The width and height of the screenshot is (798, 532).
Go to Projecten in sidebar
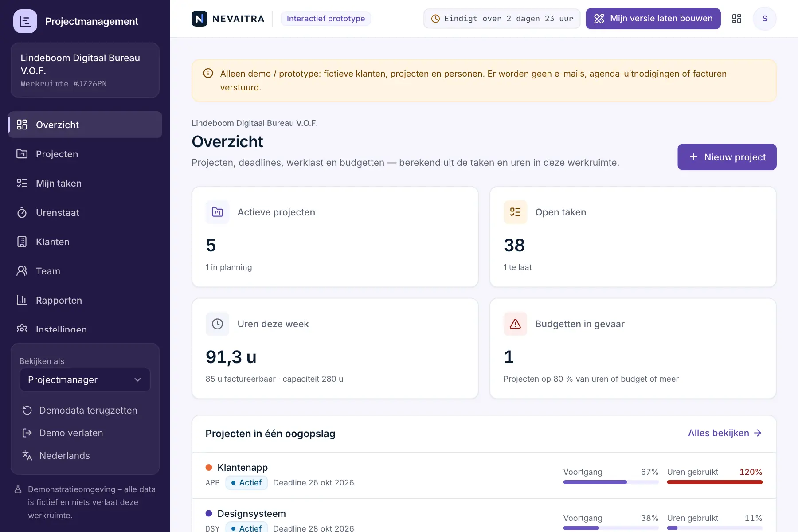(85, 154)
